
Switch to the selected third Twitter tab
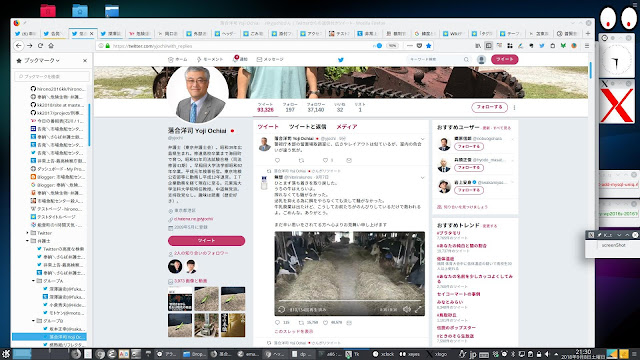[x=82, y=33]
